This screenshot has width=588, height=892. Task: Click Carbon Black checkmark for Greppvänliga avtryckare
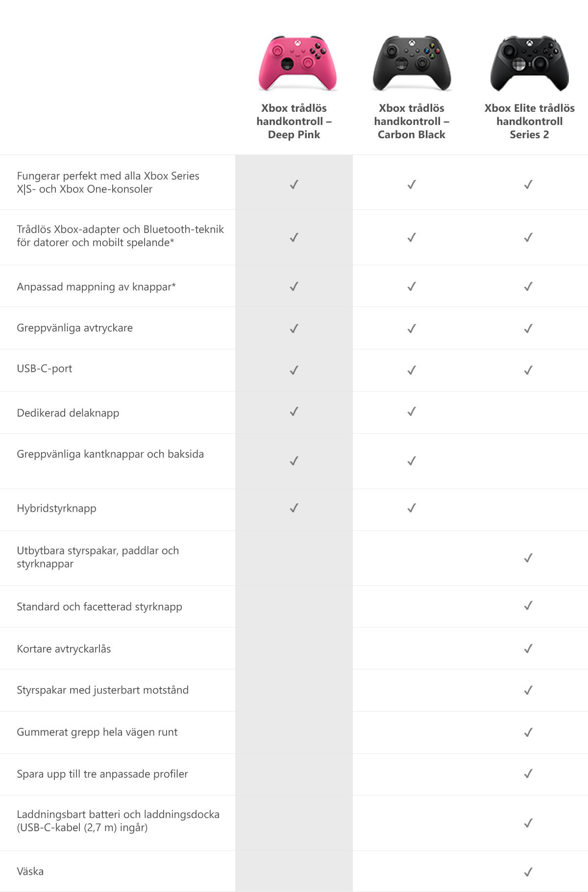(412, 328)
